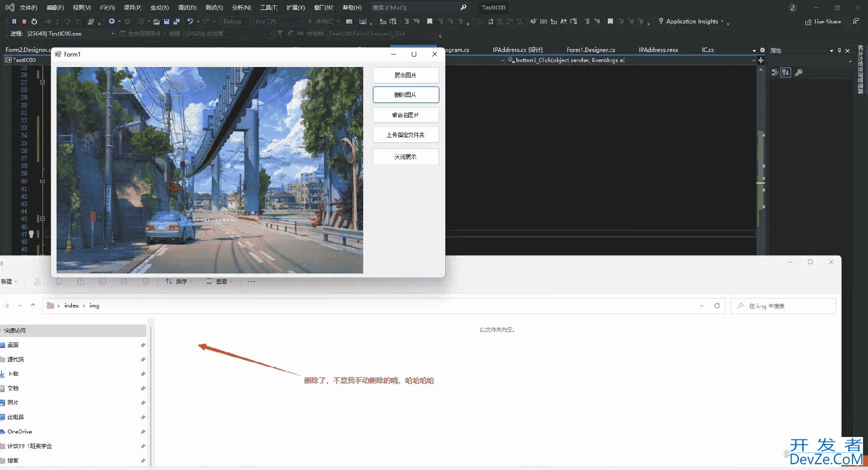Open the 排序 sort dropdown in File Explorer
The width and height of the screenshot is (868, 470).
pos(179,281)
